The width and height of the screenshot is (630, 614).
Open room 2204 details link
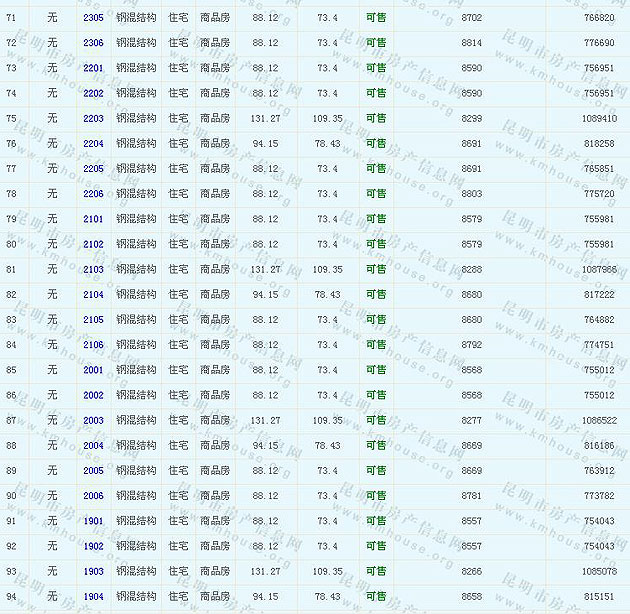pyautogui.click(x=93, y=144)
